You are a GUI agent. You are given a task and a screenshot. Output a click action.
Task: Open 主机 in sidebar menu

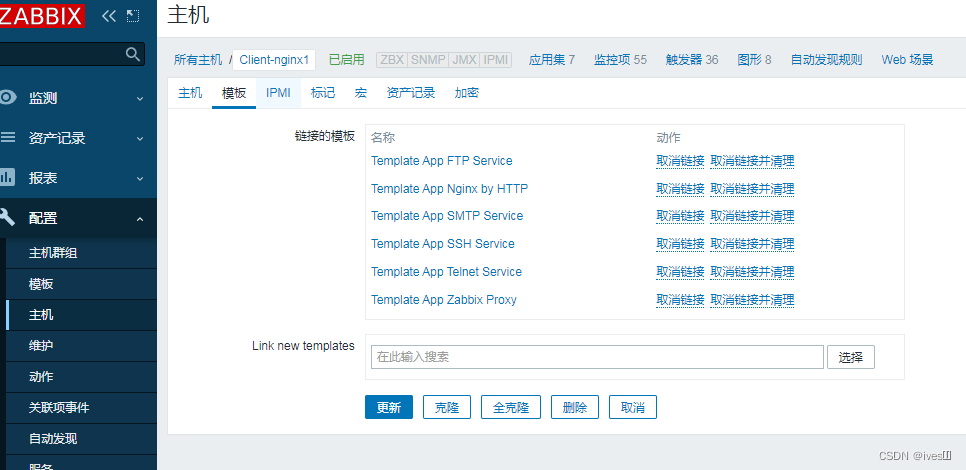click(x=41, y=315)
